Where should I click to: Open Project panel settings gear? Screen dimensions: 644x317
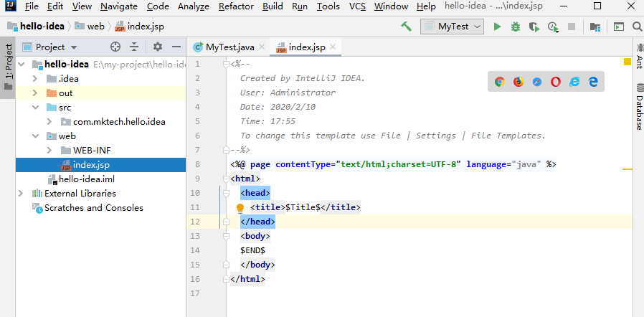158,47
